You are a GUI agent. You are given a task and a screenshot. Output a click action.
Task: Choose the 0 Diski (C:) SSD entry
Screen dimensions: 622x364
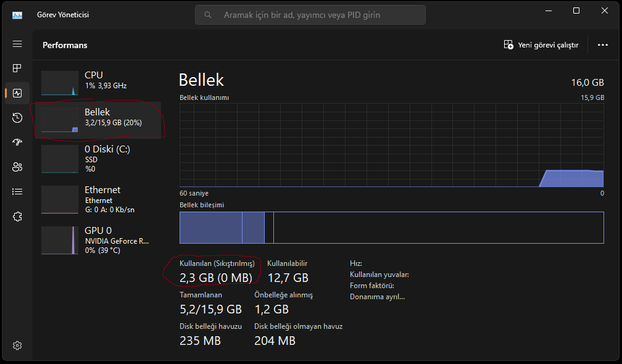click(99, 158)
